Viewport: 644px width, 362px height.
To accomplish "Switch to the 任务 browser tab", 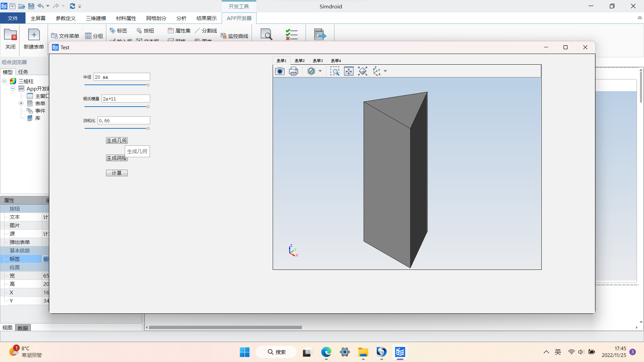I will point(23,72).
